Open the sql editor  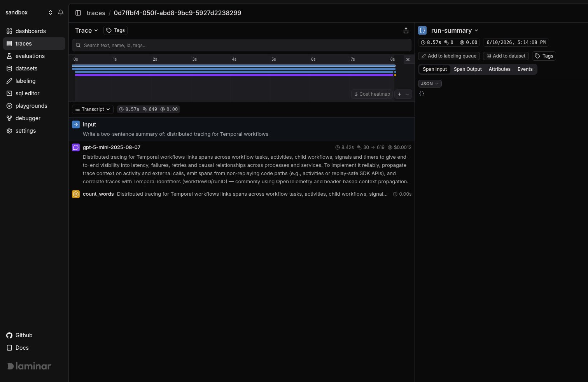34,93
